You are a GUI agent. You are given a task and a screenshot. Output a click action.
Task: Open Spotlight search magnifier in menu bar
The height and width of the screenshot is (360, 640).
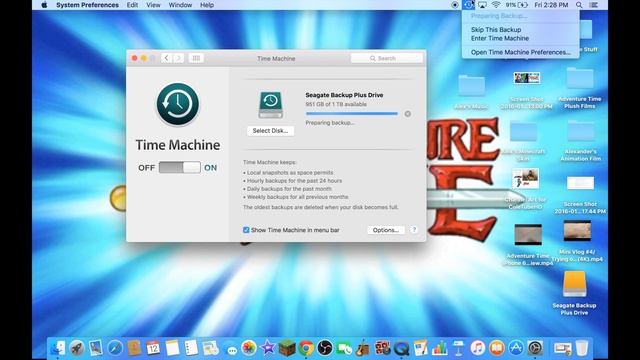(579, 5)
